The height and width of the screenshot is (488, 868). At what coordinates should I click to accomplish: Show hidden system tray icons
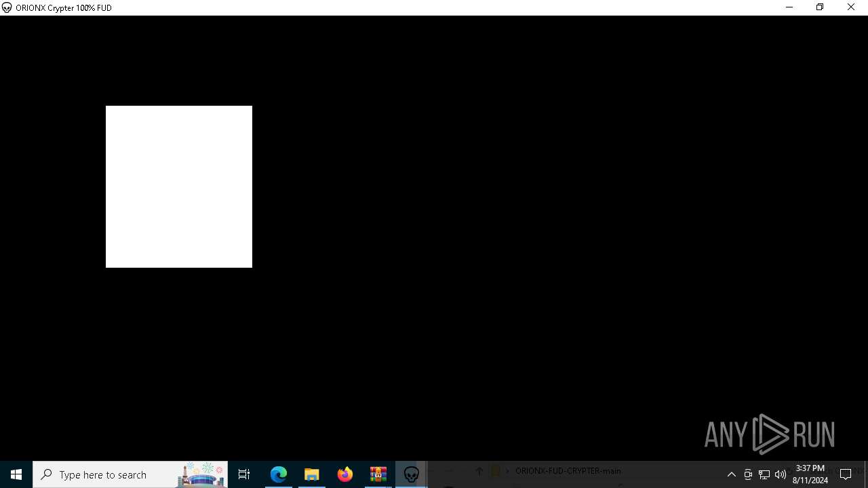tap(732, 474)
